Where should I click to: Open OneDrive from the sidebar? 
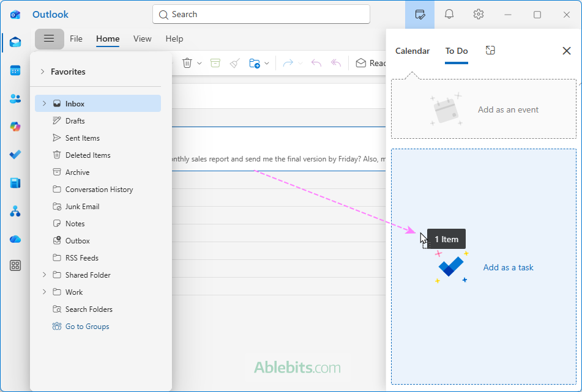[x=15, y=239]
